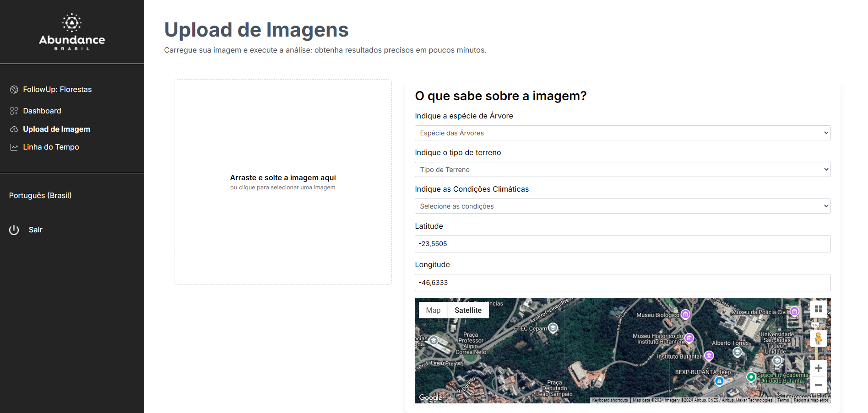This screenshot has width=868, height=413.
Task: Click the image drop zone to select image
Action: [283, 182]
